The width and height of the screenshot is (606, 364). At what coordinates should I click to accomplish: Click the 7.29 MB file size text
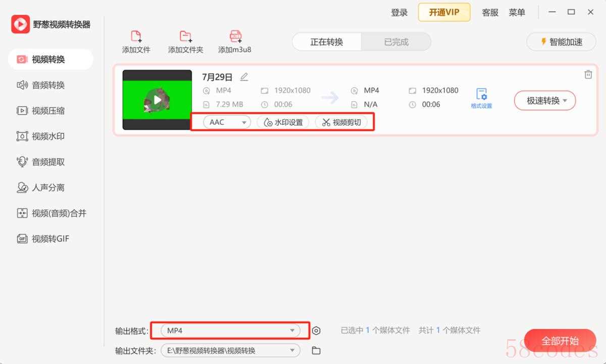229,105
